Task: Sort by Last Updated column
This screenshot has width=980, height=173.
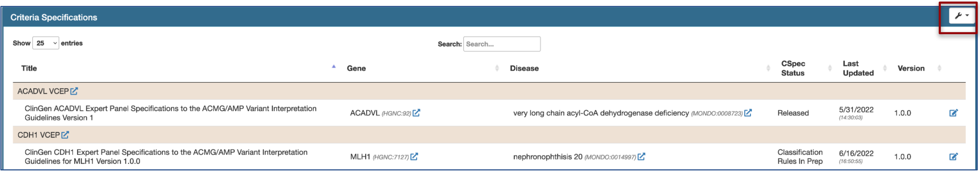Action: pyautogui.click(x=858, y=68)
